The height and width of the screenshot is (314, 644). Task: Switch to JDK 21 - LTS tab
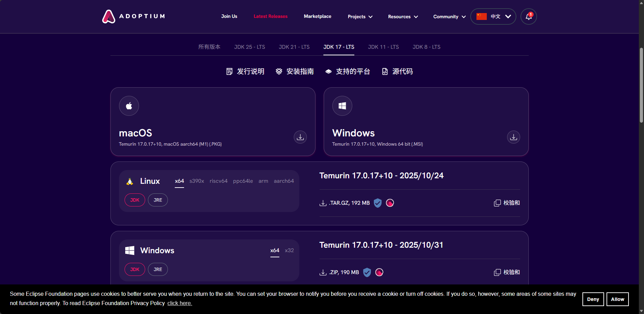click(294, 47)
